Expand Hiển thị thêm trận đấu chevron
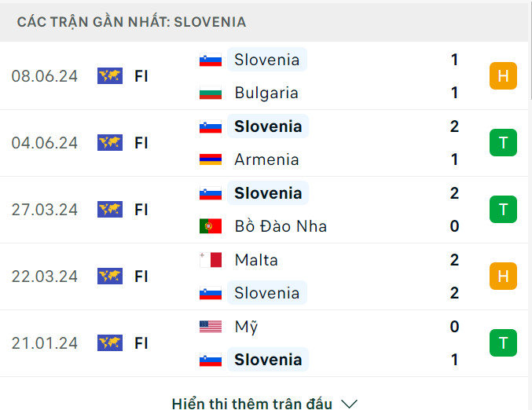This screenshot has width=532, height=410. 350,404
